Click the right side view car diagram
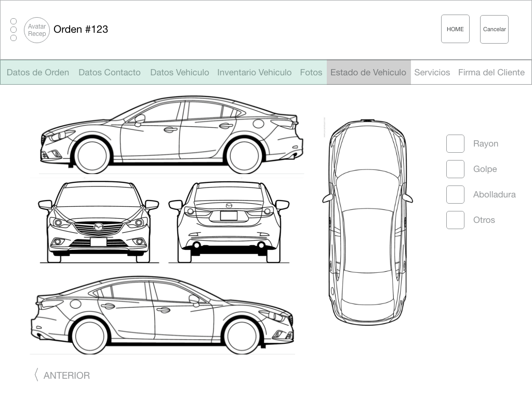The image size is (532, 399). (x=162, y=315)
